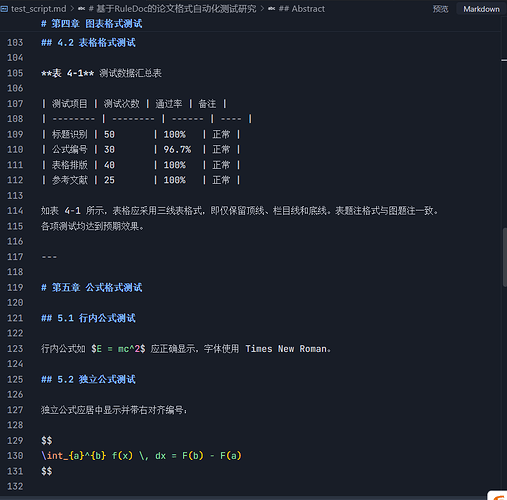Image resolution: width=507 pixels, height=500 pixels.
Task: Click the sticky header 第四章 图表格式测试
Action: point(92,24)
